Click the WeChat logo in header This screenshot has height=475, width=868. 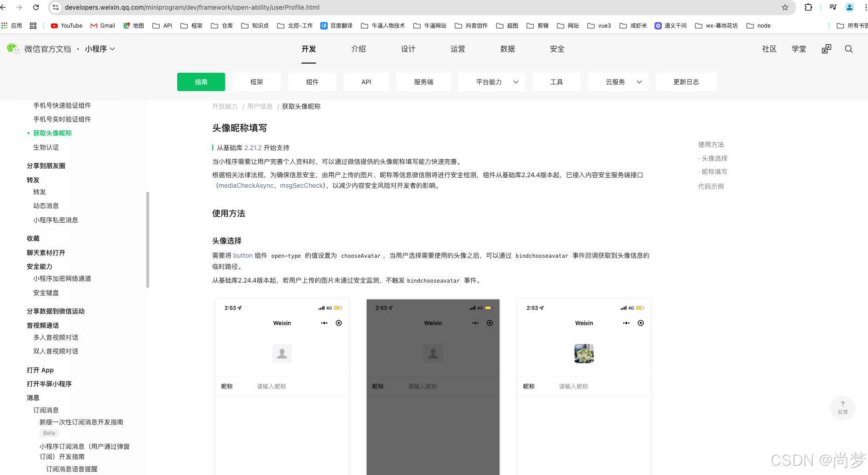(x=13, y=48)
